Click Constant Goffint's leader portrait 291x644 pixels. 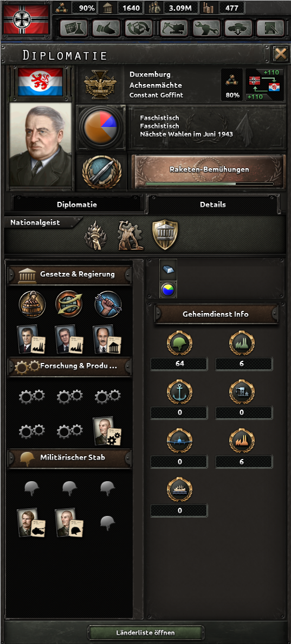40,144
